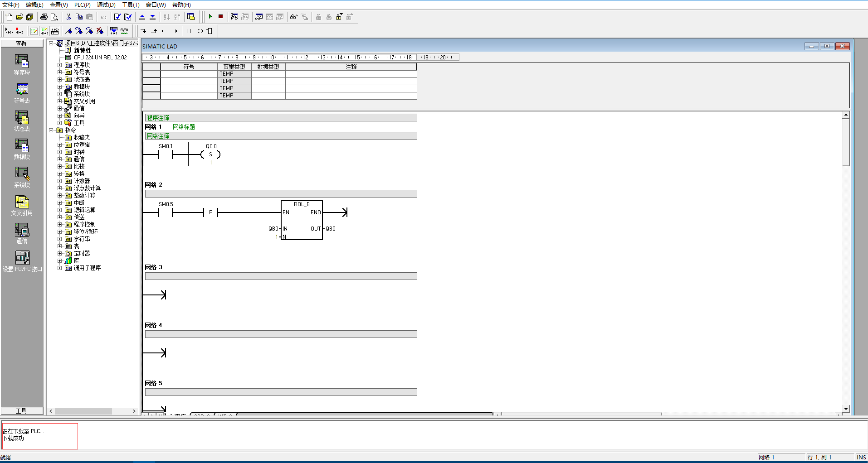Click the insert coil toolbar icon
The image size is (868, 463).
[200, 31]
